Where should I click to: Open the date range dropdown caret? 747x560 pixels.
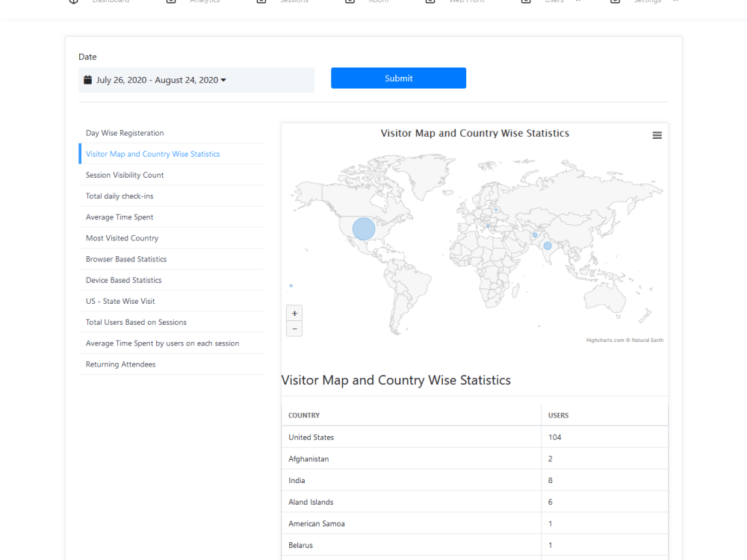click(x=223, y=80)
